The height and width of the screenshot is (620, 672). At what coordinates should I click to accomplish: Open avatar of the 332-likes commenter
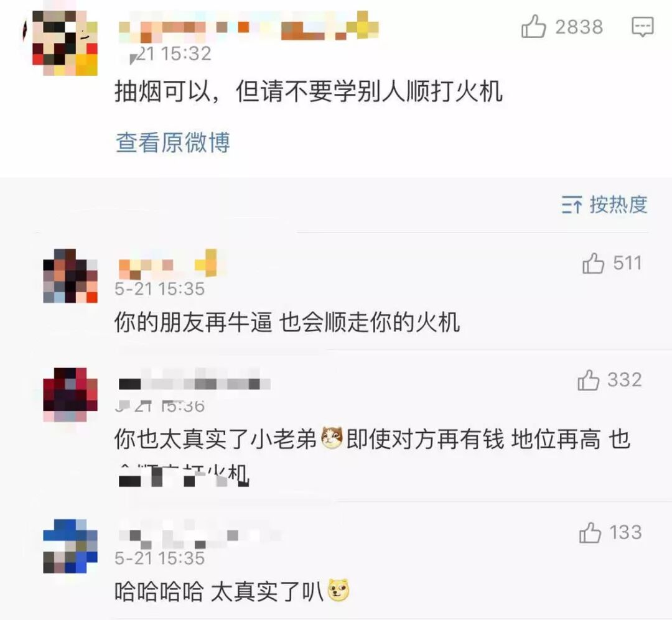click(70, 394)
